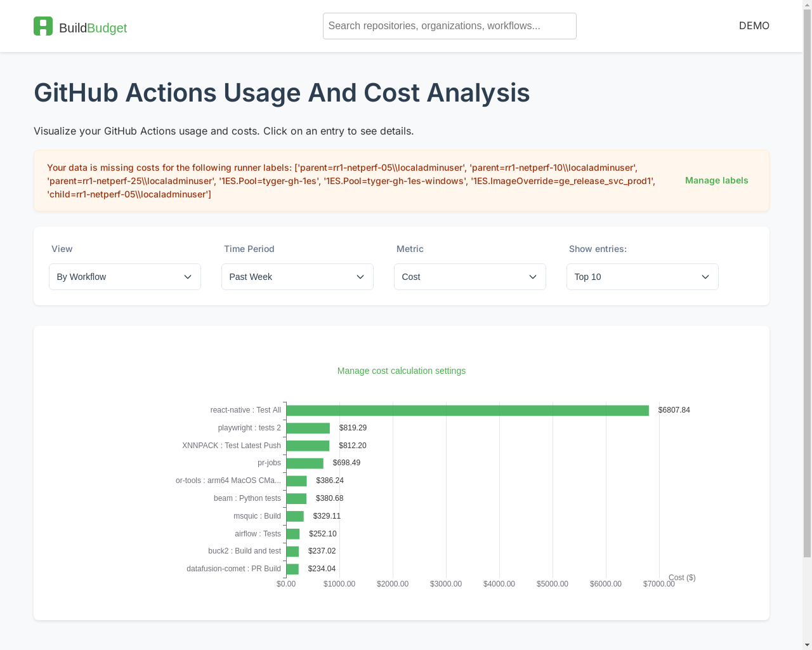Select the playwright : tests 2 bar
The width and height of the screenshot is (812, 650).
[308, 428]
